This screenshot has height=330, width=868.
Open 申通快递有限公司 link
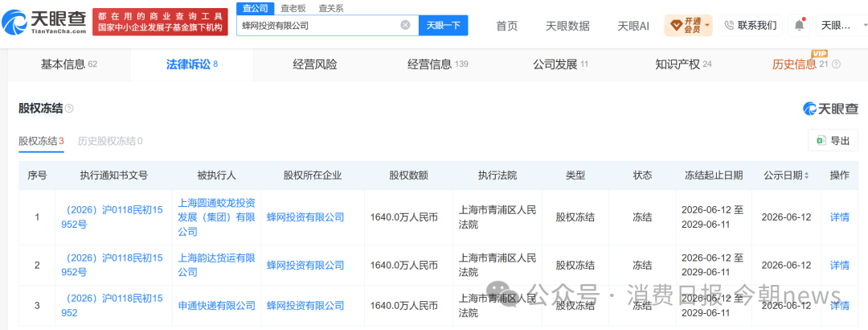pos(216,306)
